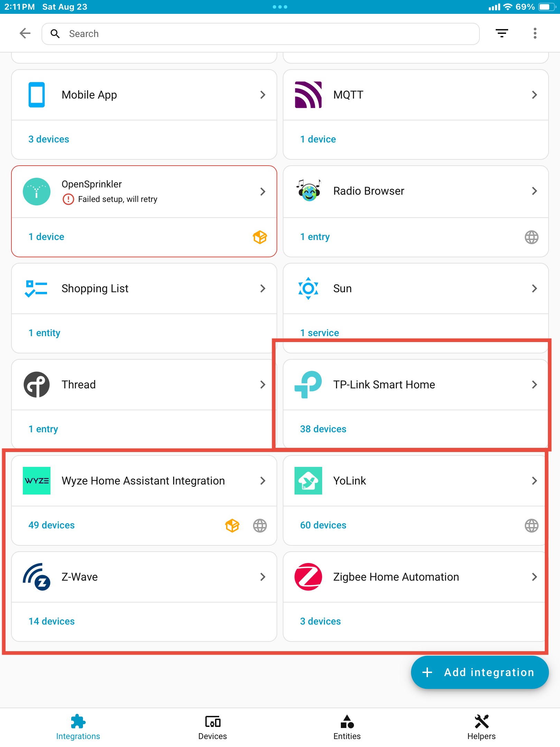Click the YoLink logo
Viewport: 560px width, 747px height.
click(308, 481)
